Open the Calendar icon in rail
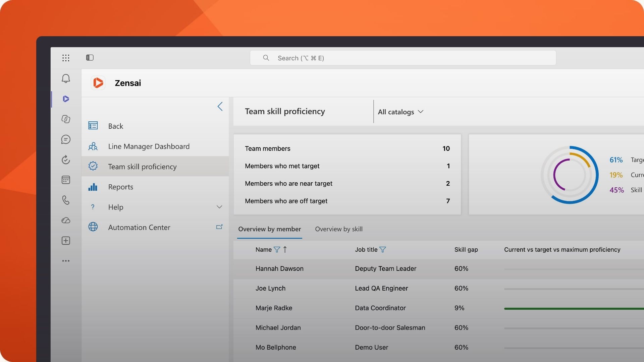This screenshot has width=644, height=362. (x=66, y=180)
